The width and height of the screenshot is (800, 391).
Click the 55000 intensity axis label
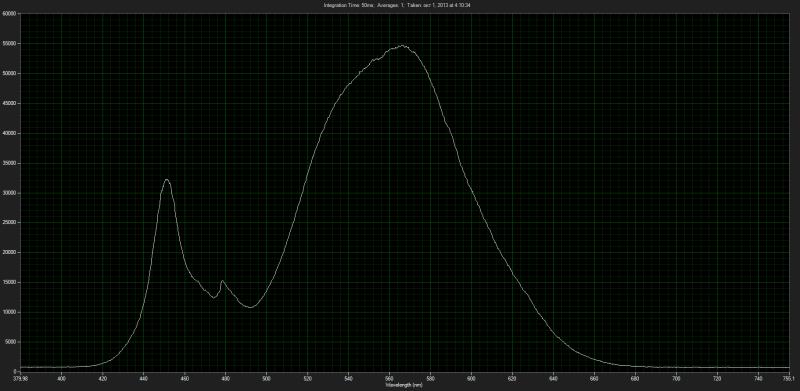click(x=10, y=44)
